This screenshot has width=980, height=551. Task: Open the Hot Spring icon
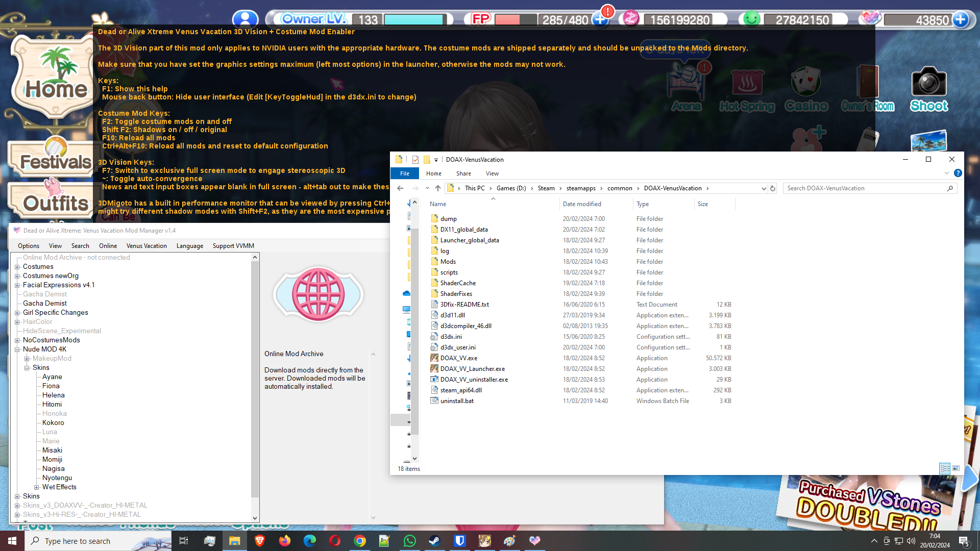point(747,90)
